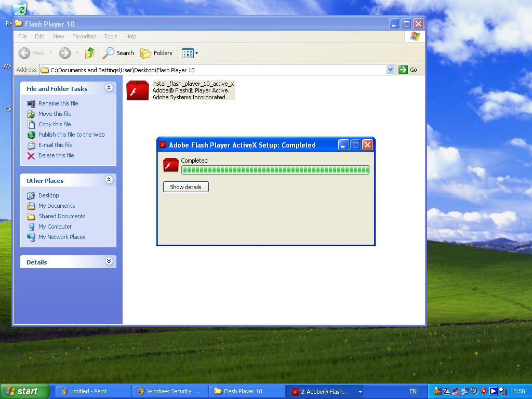Image resolution: width=532 pixels, height=399 pixels.
Task: Click the volume speaker tray icon
Action: point(474,391)
